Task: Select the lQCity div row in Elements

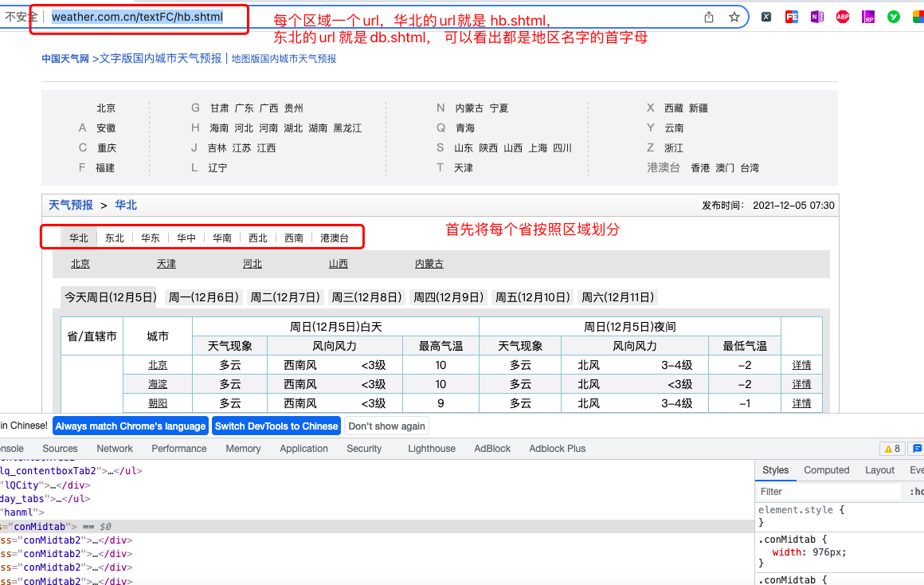Action: [x=377, y=485]
